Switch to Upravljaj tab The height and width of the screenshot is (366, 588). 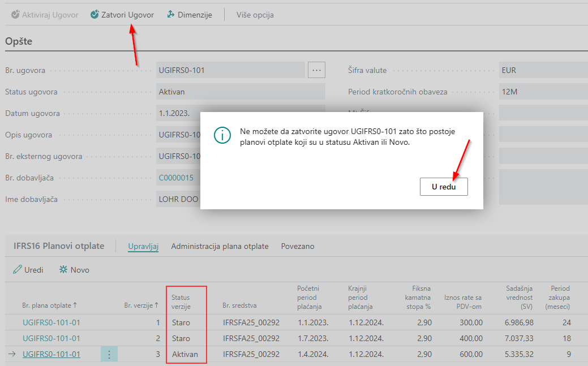tap(143, 247)
